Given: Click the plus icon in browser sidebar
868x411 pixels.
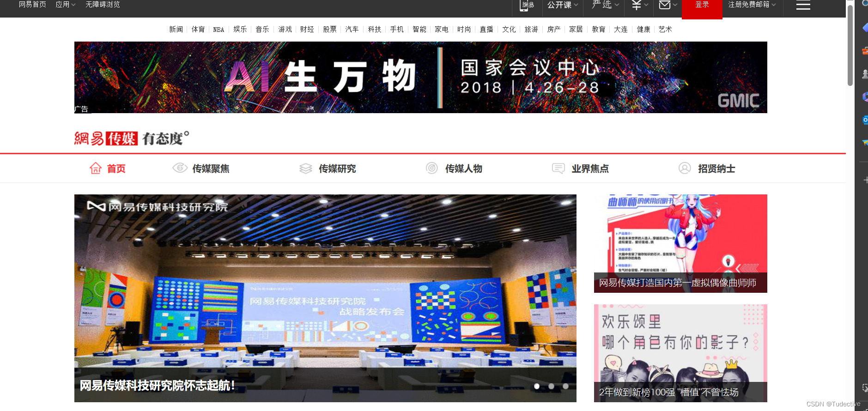Looking at the screenshot, I should (865, 180).
